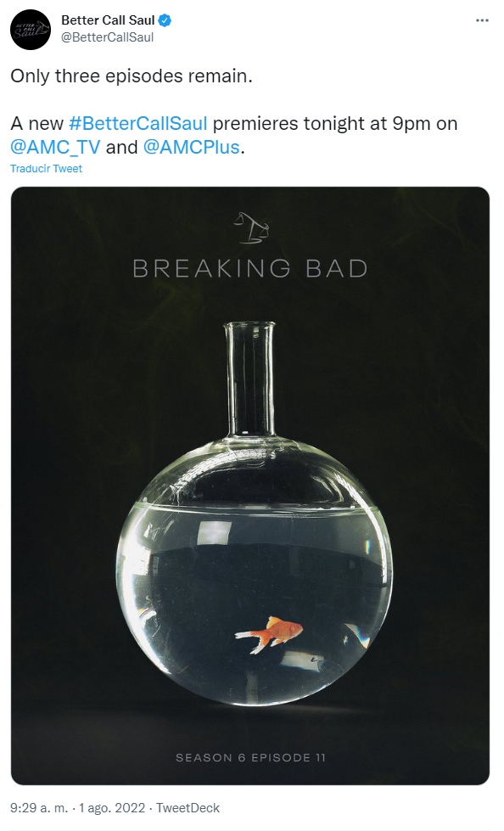Open the Better Call Saul profile avatar
This screenshot has width=504, height=831.
pos(31,30)
